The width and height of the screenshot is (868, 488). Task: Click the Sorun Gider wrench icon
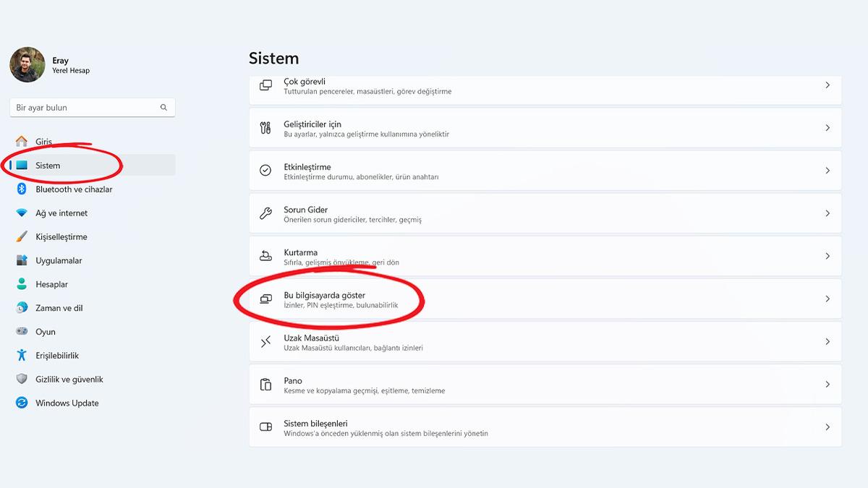pyautogui.click(x=265, y=214)
